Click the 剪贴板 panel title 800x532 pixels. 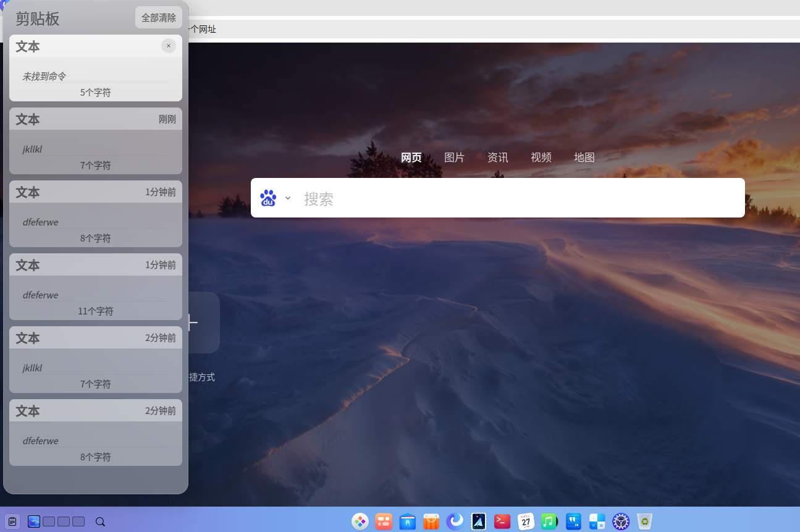pos(38,19)
